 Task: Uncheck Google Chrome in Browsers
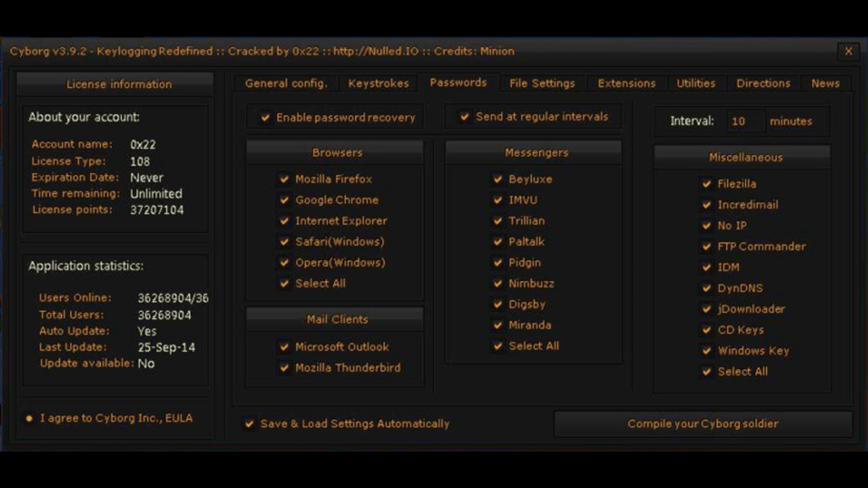click(x=285, y=200)
